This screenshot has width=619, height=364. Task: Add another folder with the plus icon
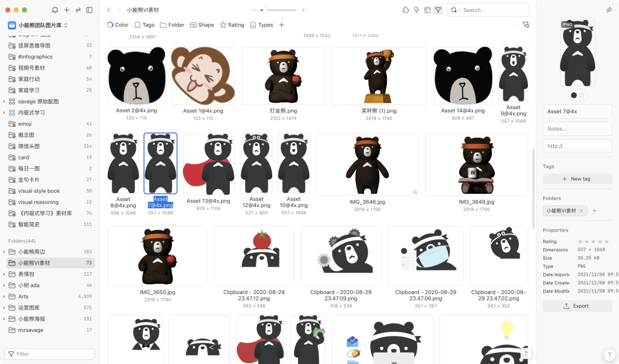[594, 211]
